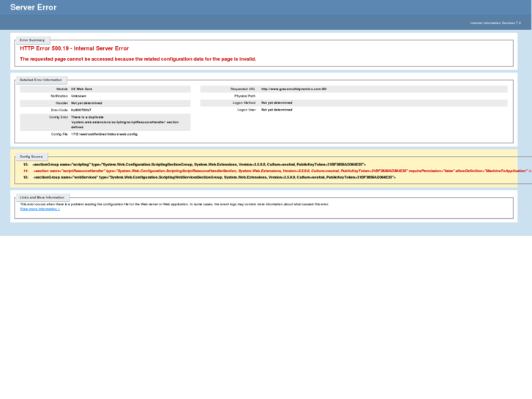Click the 'Physical Path' field label

click(244, 96)
